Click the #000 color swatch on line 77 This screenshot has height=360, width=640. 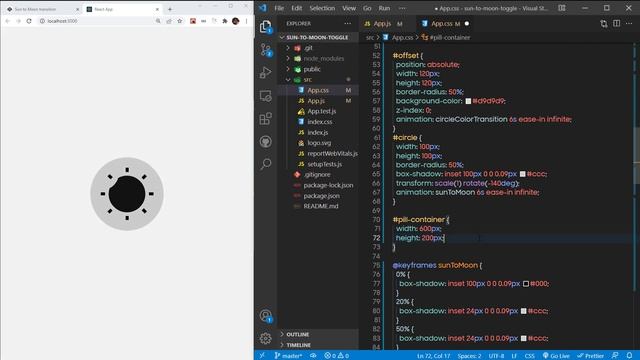[526, 283]
